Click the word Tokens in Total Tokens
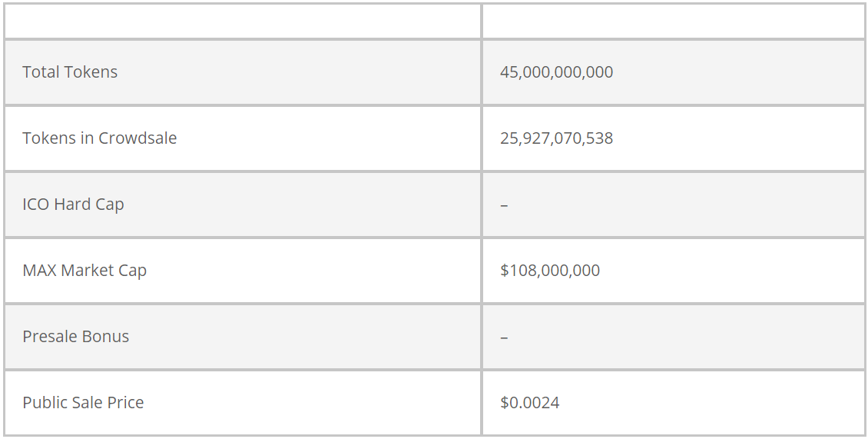 pyautogui.click(x=91, y=72)
